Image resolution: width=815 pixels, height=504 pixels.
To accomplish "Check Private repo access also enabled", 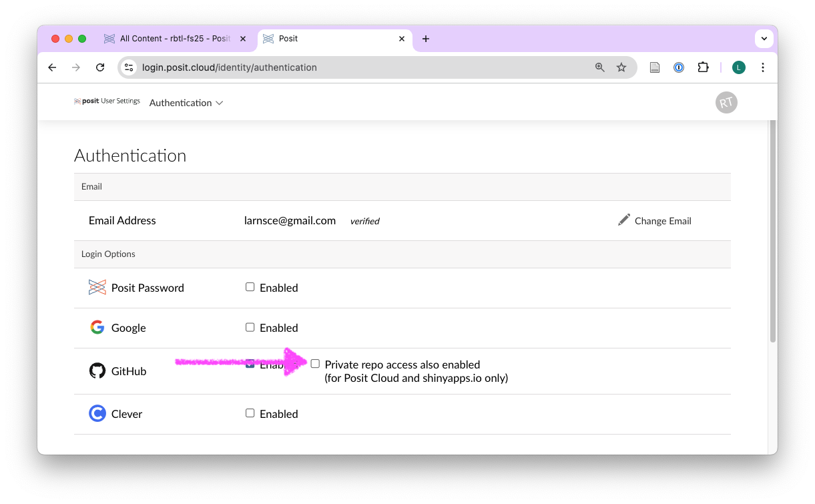I will [315, 364].
